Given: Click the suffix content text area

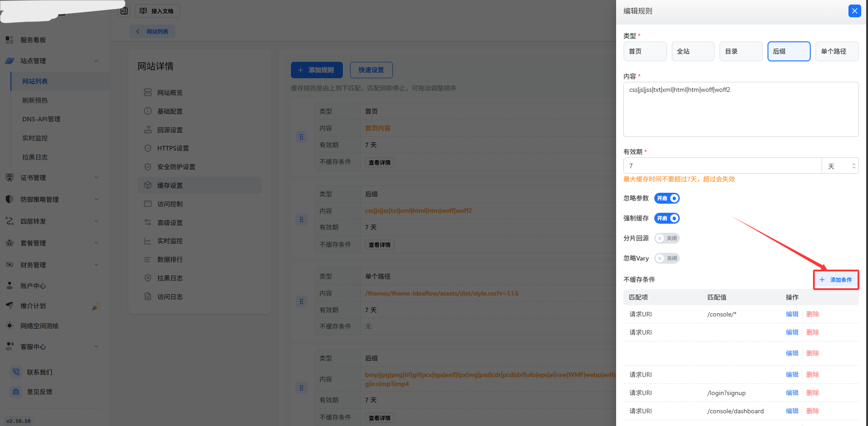Looking at the screenshot, I should coord(740,109).
